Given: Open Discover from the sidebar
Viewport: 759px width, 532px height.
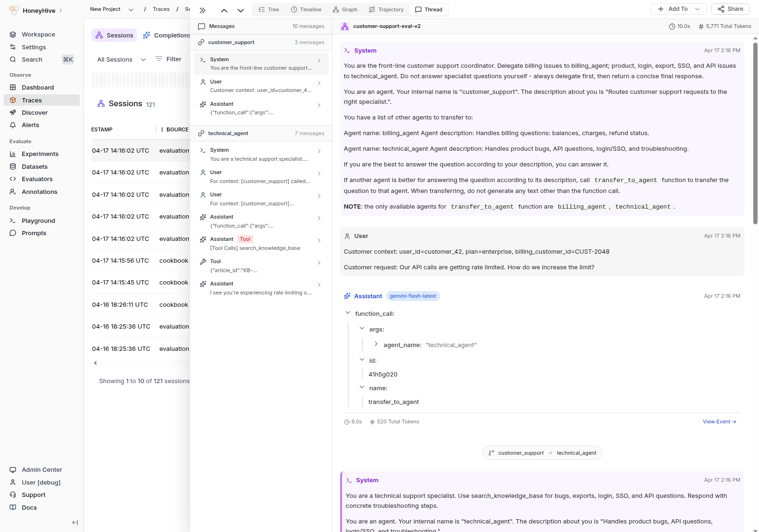Looking at the screenshot, I should coord(35,112).
